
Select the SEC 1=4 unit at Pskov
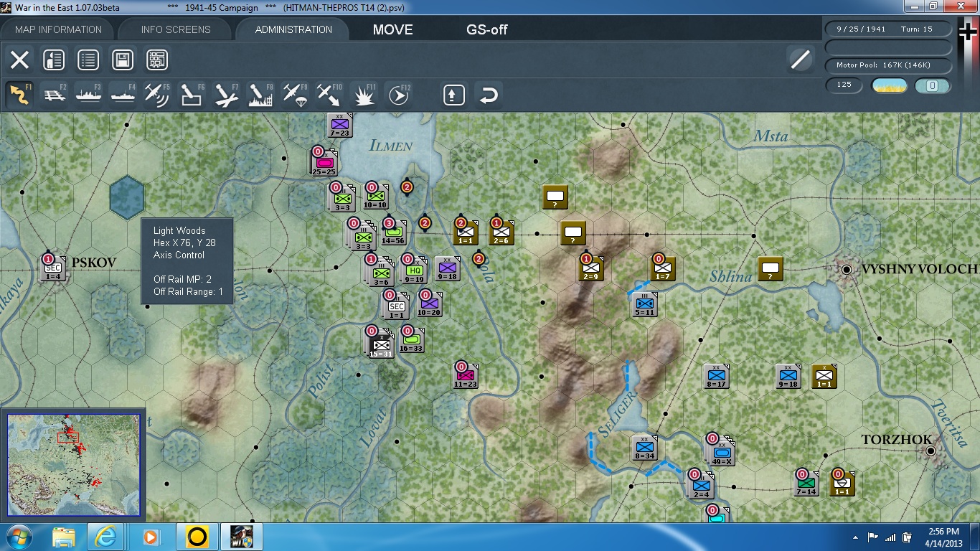point(53,268)
